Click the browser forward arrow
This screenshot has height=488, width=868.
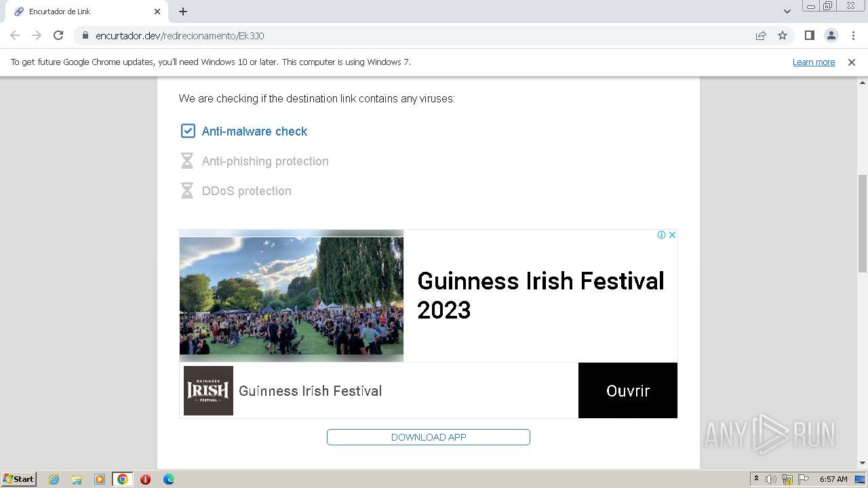pos(37,35)
